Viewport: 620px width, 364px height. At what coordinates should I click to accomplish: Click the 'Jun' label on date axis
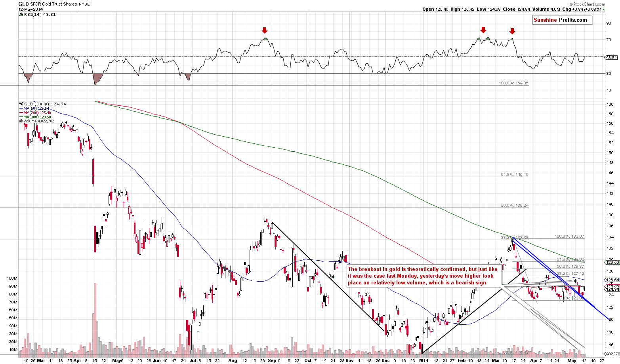[157, 361]
